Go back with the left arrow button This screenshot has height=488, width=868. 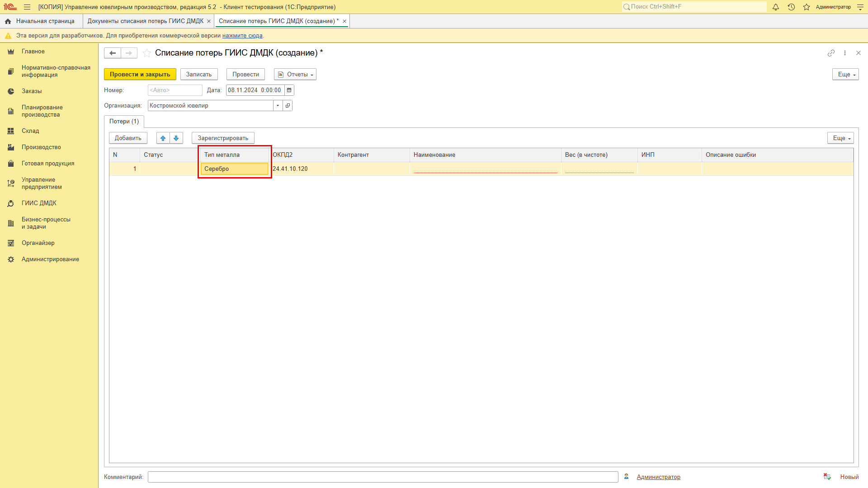(113, 53)
